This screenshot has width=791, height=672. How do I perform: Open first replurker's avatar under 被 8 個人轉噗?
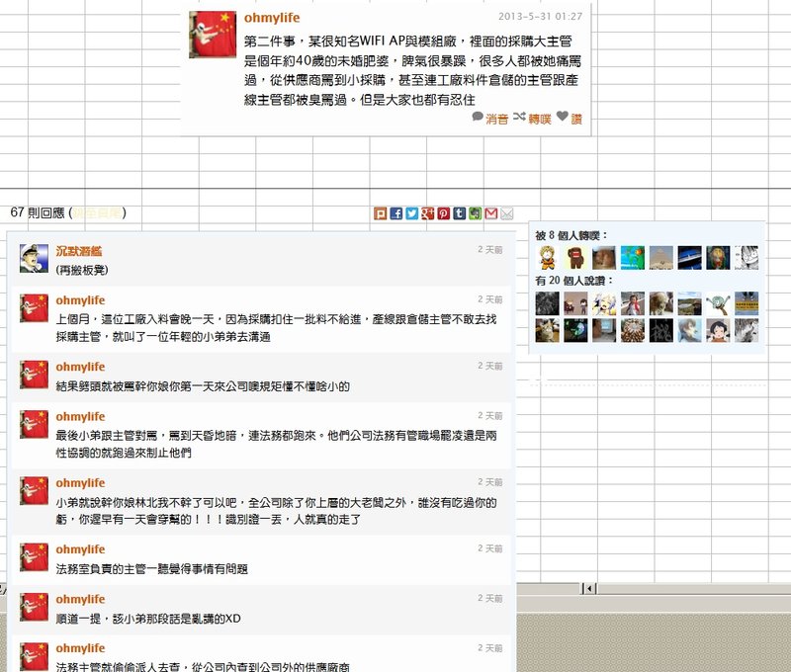(x=548, y=258)
